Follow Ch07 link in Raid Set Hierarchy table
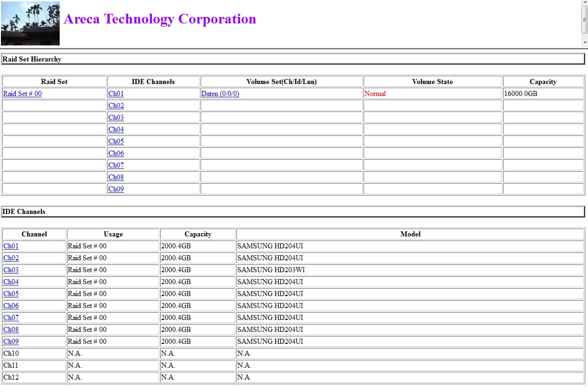The width and height of the screenshot is (588, 392). 116,165
